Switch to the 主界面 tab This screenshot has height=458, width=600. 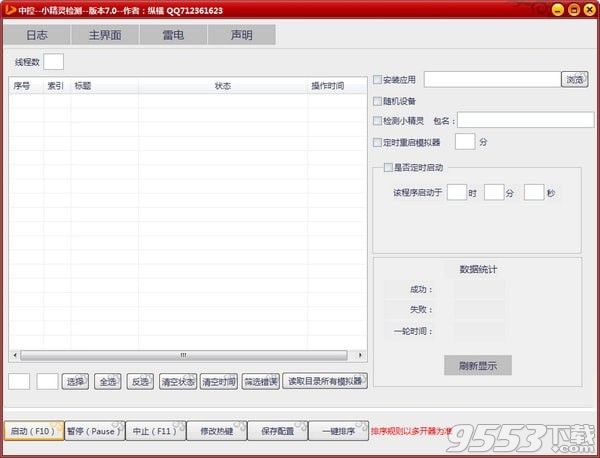(105, 35)
